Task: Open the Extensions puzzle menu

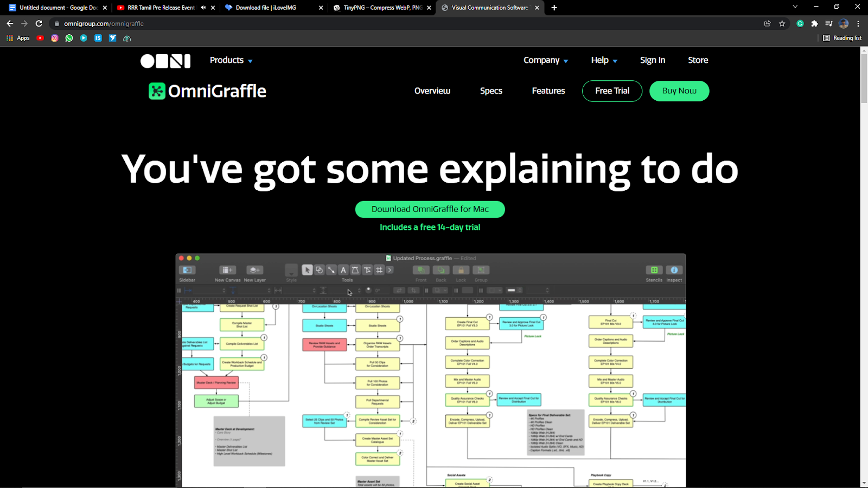Action: click(814, 23)
